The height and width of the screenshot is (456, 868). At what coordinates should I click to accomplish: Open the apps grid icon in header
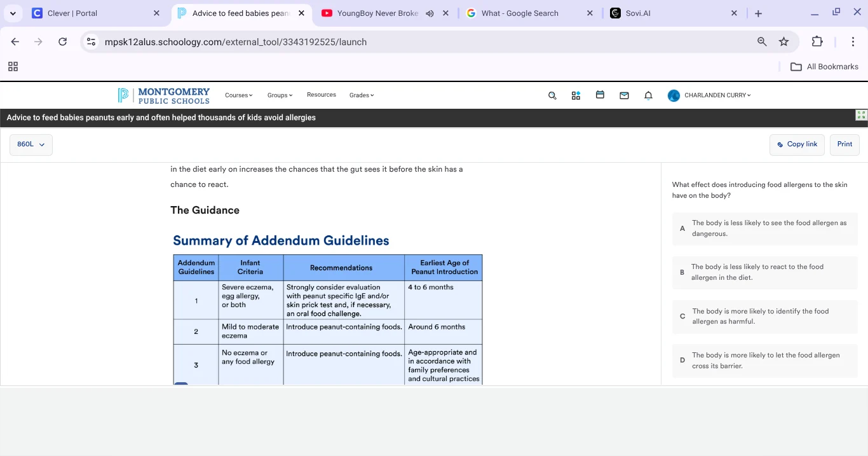click(x=576, y=95)
